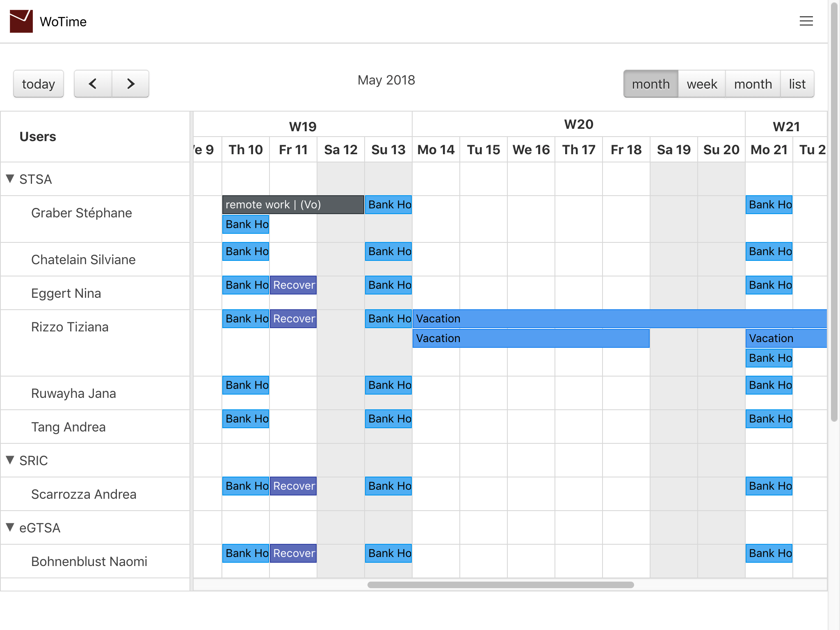Collapse the SRIC group

tap(11, 460)
